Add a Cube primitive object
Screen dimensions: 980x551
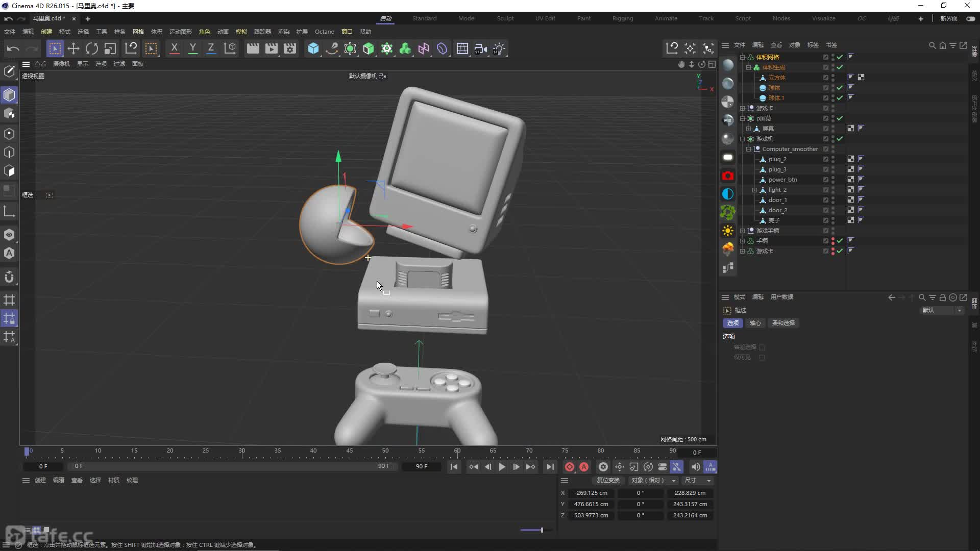click(x=313, y=48)
